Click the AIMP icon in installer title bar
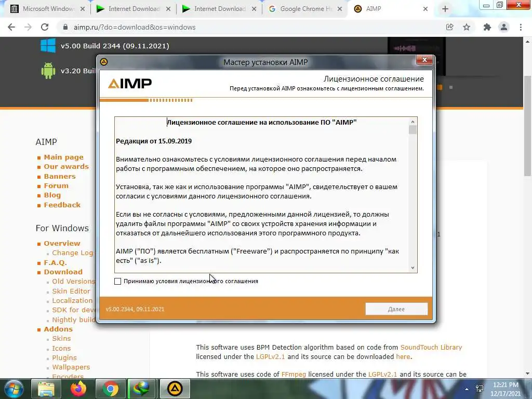Image resolution: width=532 pixels, height=399 pixels. (x=104, y=62)
